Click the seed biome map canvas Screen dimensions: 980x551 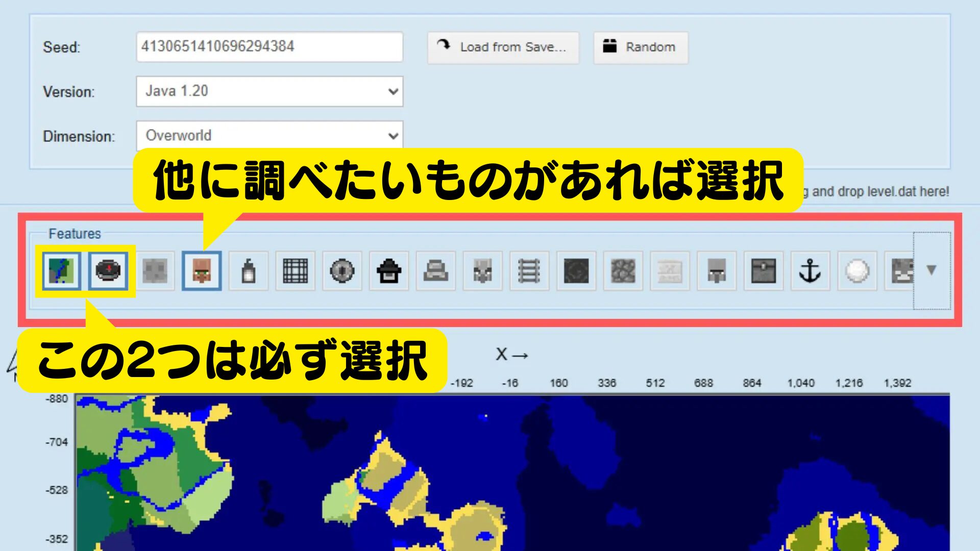coord(512,472)
